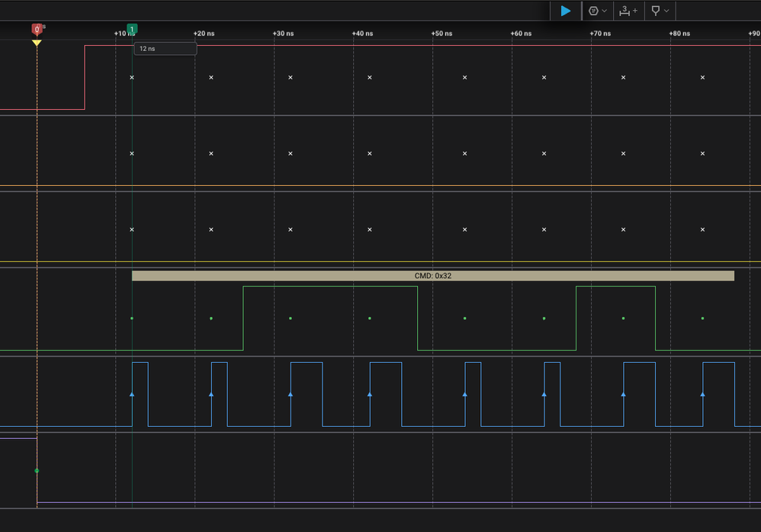Screen dimensions: 761x532
Task: Click the +30 ns time ruler label
Action: pos(283,34)
